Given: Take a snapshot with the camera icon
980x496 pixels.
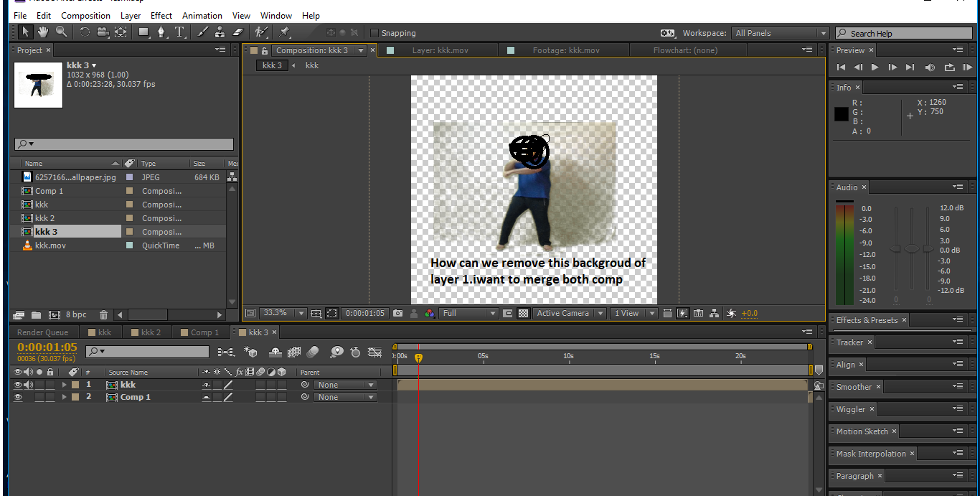Looking at the screenshot, I should tap(398, 314).
